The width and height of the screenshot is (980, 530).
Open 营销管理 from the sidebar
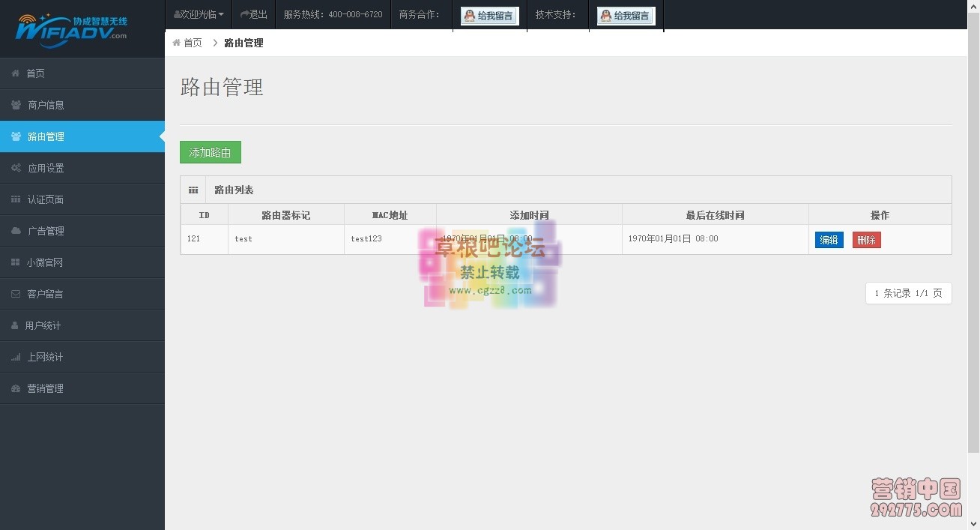45,388
